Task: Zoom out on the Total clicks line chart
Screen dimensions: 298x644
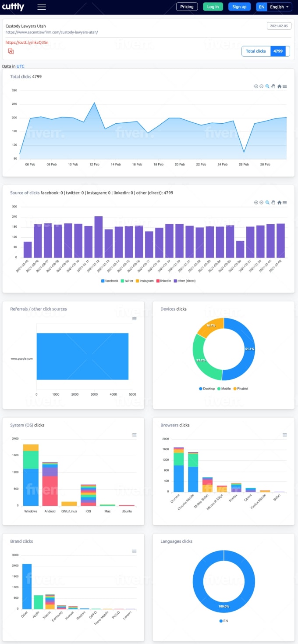Action: pyautogui.click(x=261, y=86)
